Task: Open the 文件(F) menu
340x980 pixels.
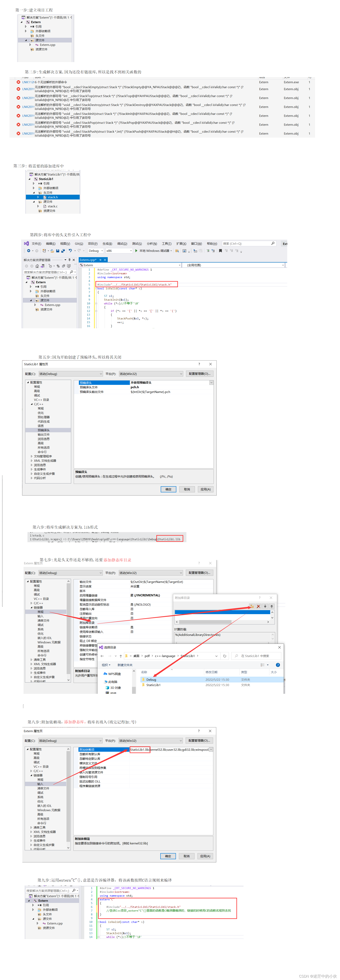Action: pos(37,244)
